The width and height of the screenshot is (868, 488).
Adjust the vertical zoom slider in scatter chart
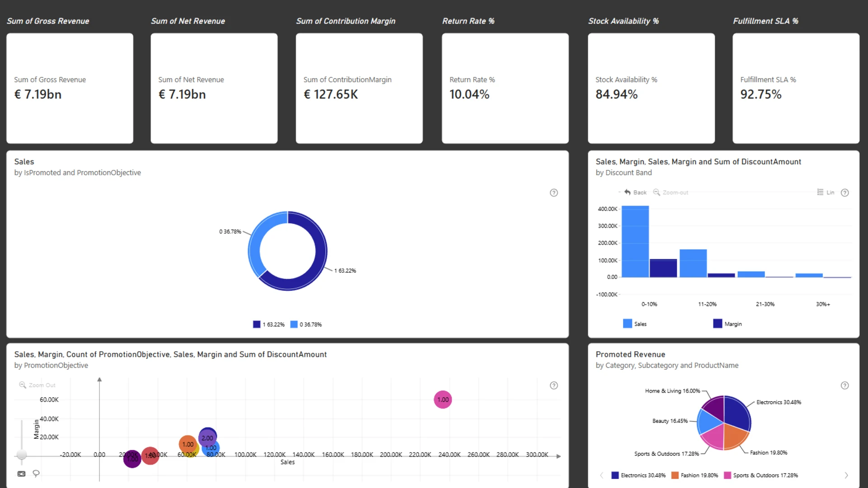[x=22, y=455]
